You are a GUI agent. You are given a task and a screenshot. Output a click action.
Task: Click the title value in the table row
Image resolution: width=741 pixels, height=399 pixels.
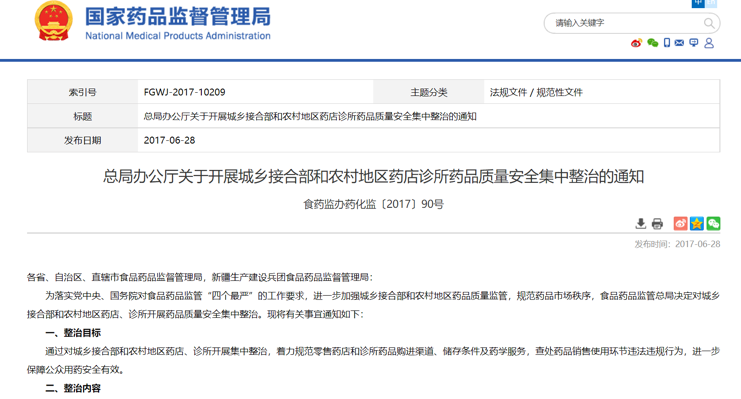coord(310,116)
